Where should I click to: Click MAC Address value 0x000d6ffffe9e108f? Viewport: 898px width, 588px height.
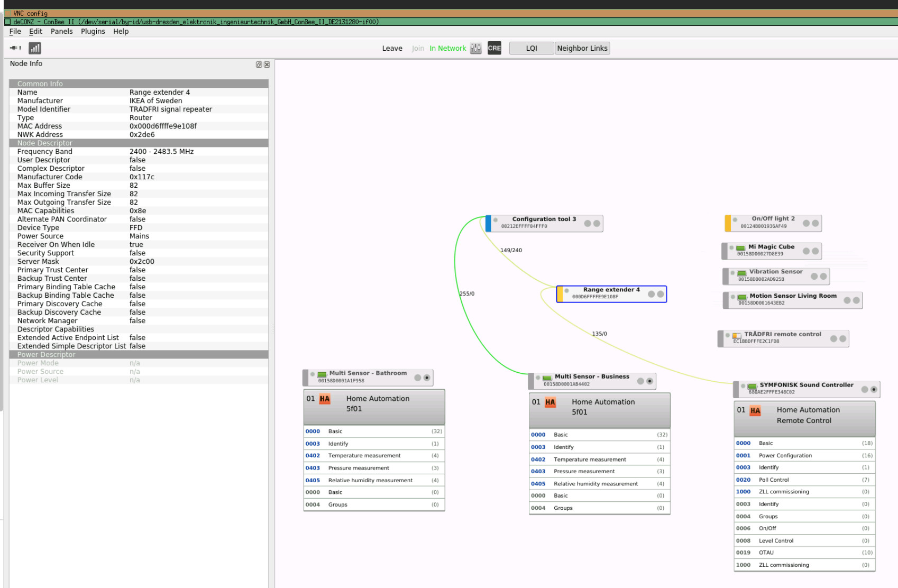163,126
